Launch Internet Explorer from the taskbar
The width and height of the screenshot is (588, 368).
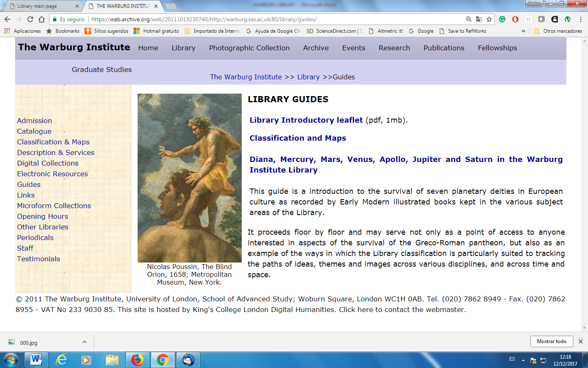(x=62, y=360)
